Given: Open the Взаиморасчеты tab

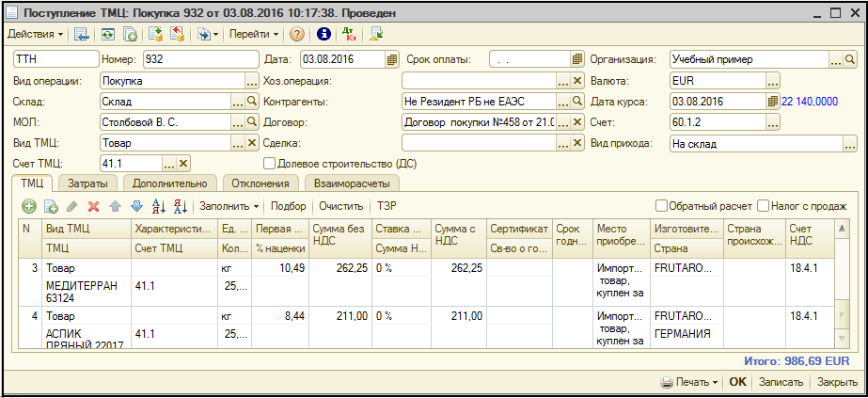Looking at the screenshot, I should coord(353,183).
